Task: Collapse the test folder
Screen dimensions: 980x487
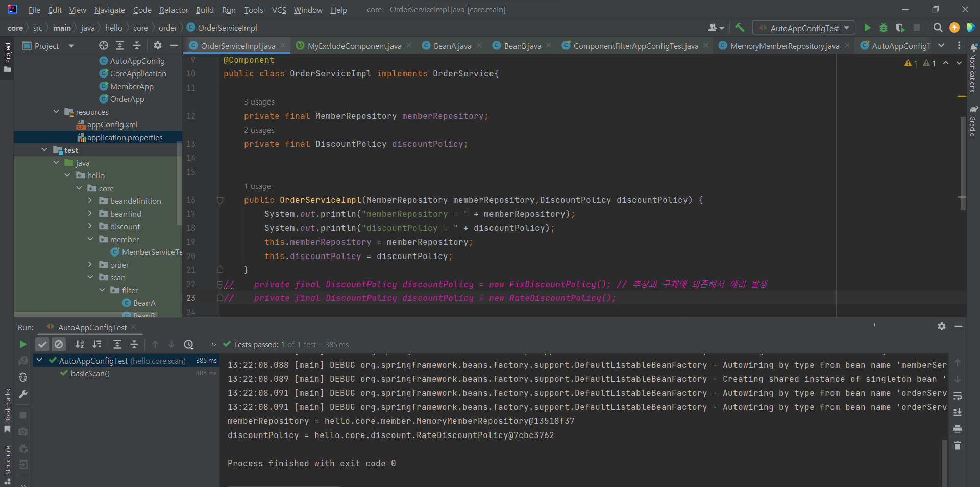Action: [44, 150]
